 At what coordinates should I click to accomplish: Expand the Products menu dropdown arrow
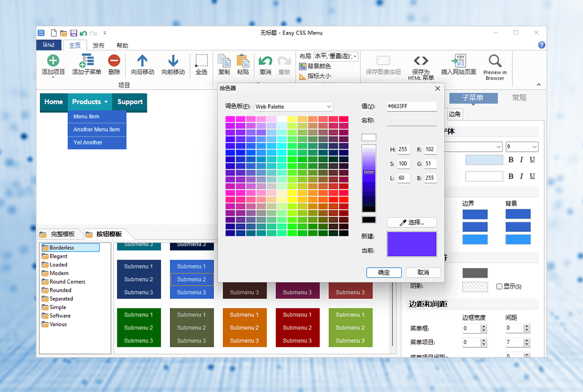[x=106, y=102]
